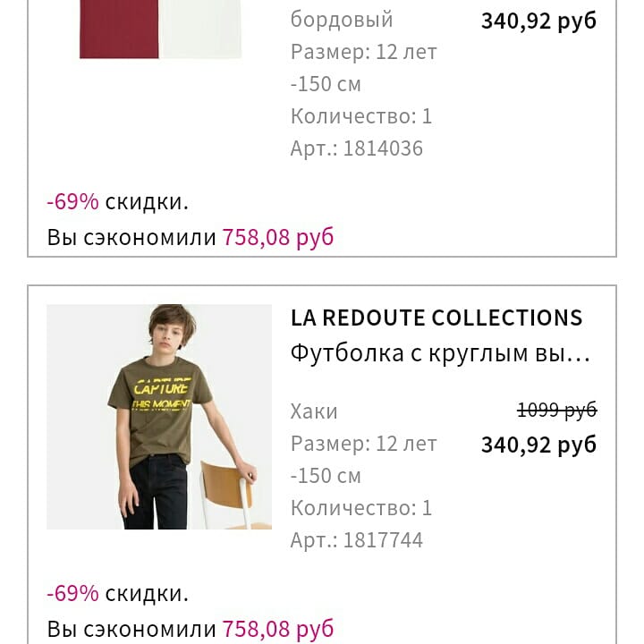Tap the yellow CAPTURE print on the t-shirt
The width and height of the screenshot is (644, 644).
(x=161, y=388)
